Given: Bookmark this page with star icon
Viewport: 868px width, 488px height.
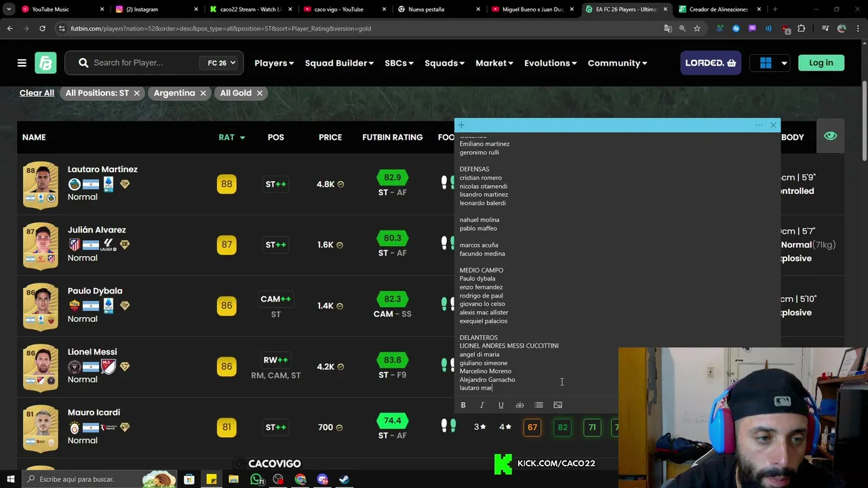Looking at the screenshot, I should (696, 28).
